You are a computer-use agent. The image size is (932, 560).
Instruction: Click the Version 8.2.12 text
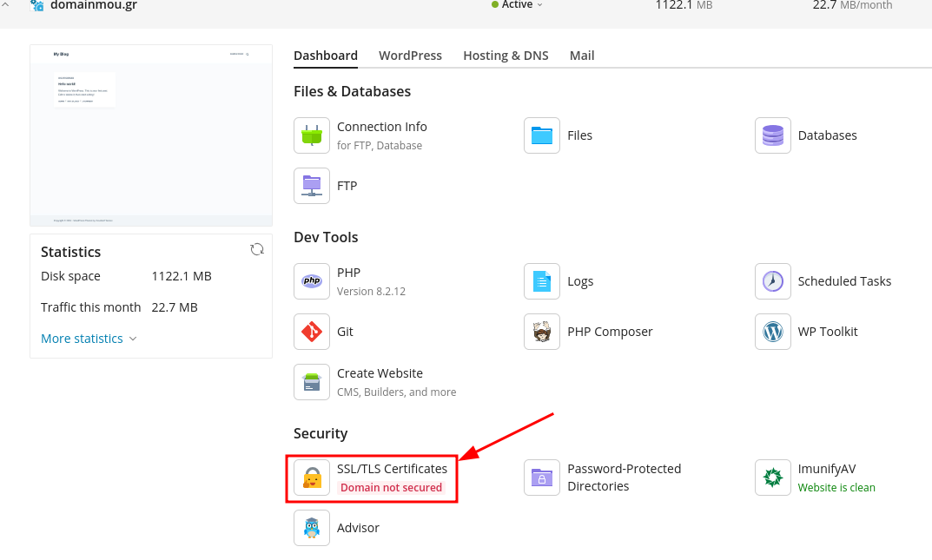[371, 292]
